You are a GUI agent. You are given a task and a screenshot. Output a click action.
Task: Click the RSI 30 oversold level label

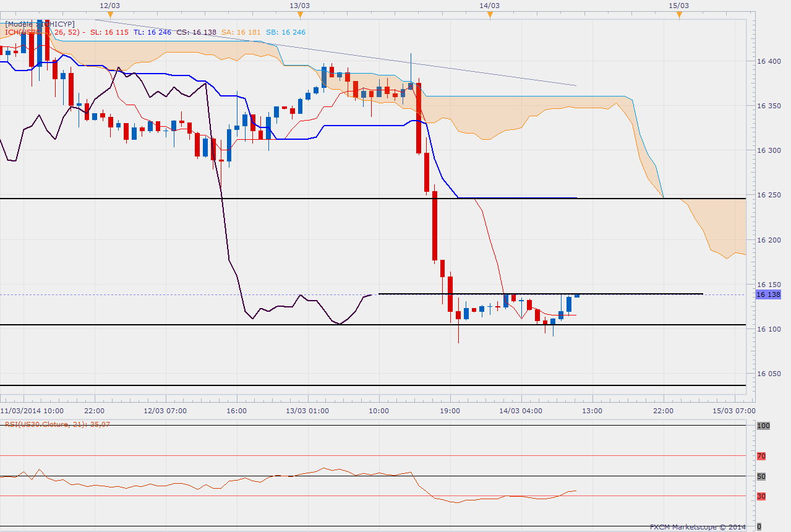(761, 496)
